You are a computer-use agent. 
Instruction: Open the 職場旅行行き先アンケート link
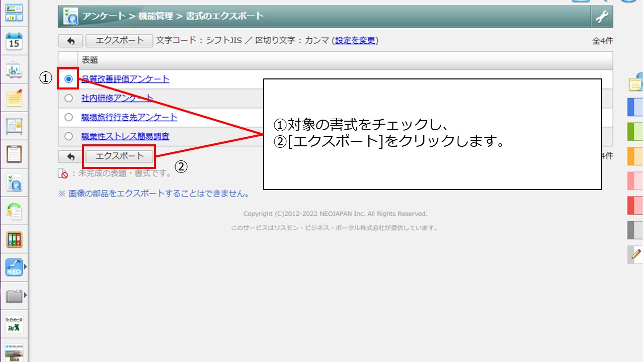click(129, 117)
